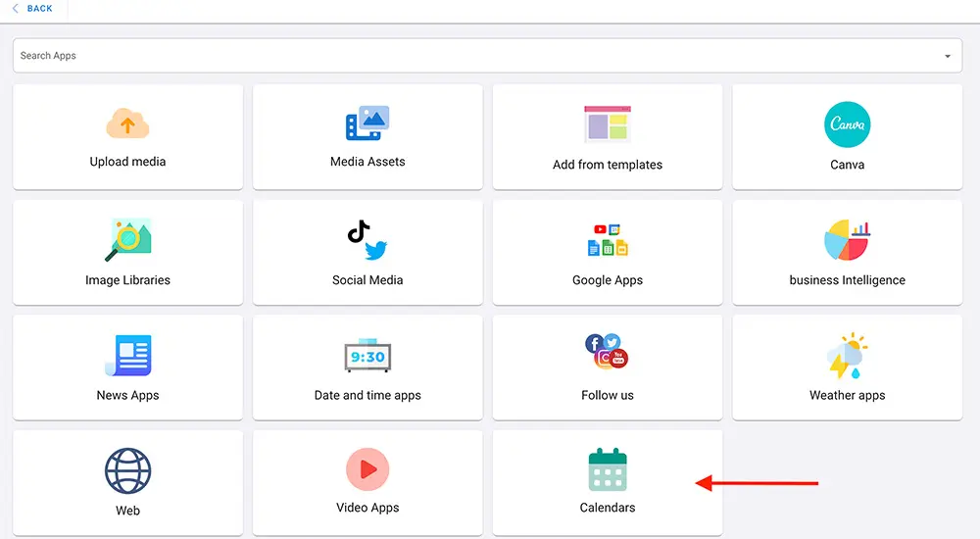Select the Follow us social icon
The image size is (980, 539).
coord(607,352)
